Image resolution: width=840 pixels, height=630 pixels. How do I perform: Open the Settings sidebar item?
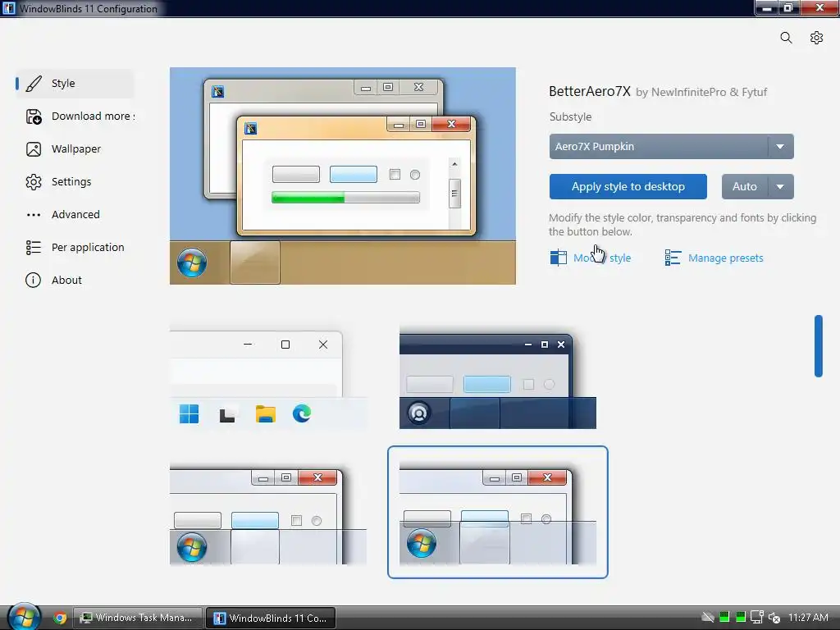point(75,181)
